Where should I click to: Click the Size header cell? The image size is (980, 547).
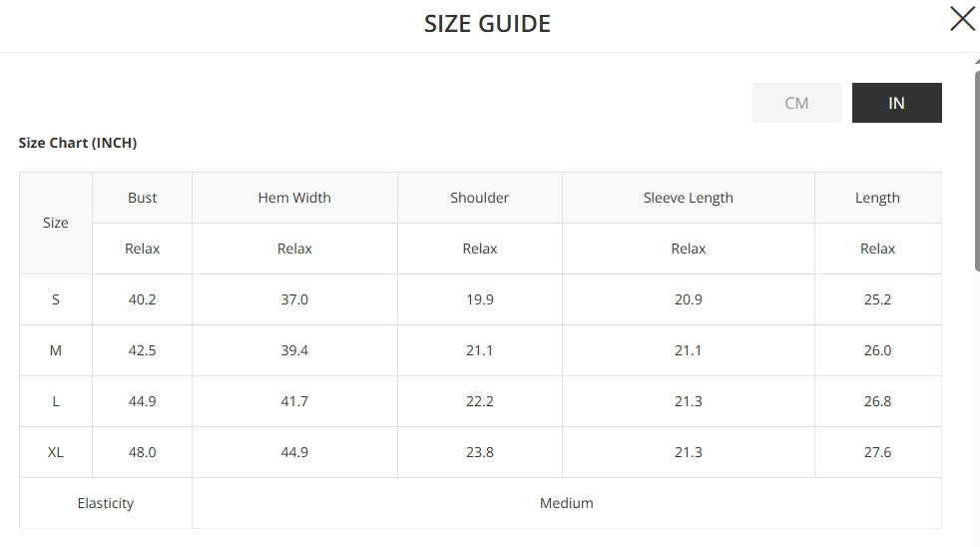coord(56,223)
